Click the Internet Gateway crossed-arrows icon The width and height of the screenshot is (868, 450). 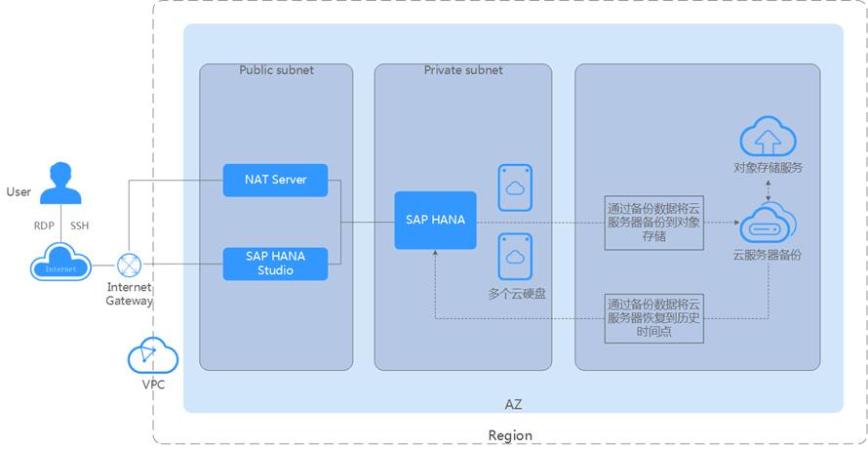(x=129, y=265)
